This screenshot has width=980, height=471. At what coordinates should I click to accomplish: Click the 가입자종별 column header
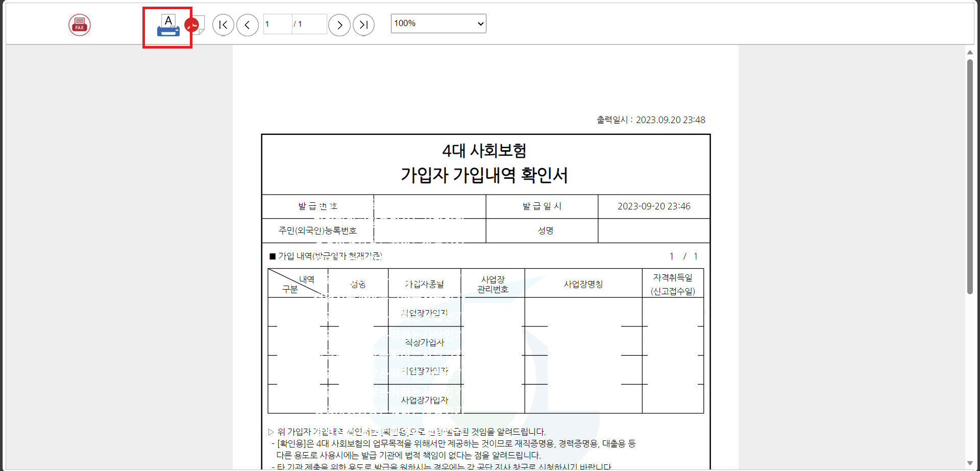point(425,284)
